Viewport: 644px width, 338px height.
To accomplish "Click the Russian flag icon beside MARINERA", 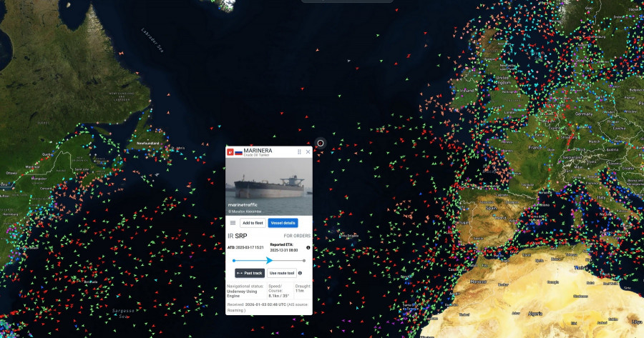I will click(x=238, y=152).
